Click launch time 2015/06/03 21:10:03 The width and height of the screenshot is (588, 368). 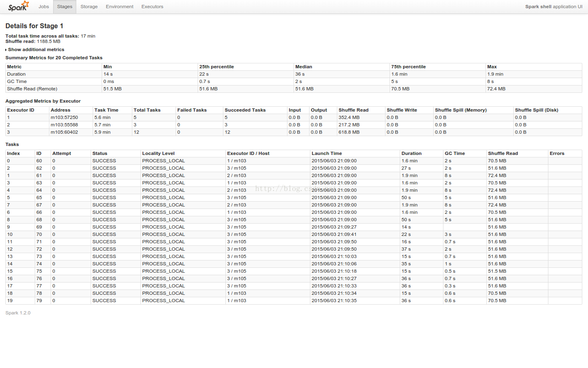334,256
